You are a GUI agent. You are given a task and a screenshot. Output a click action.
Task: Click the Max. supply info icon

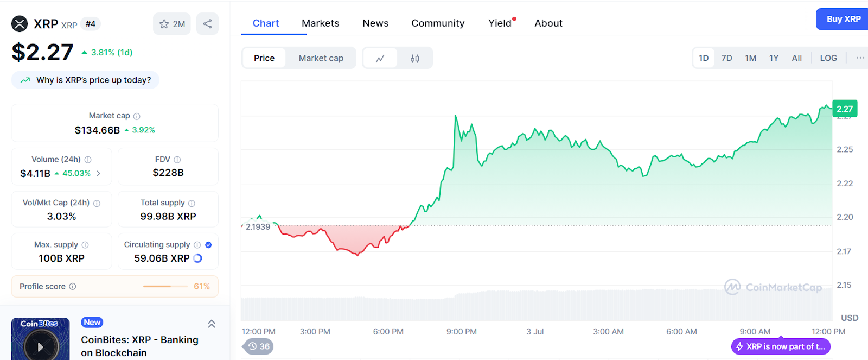coord(85,245)
